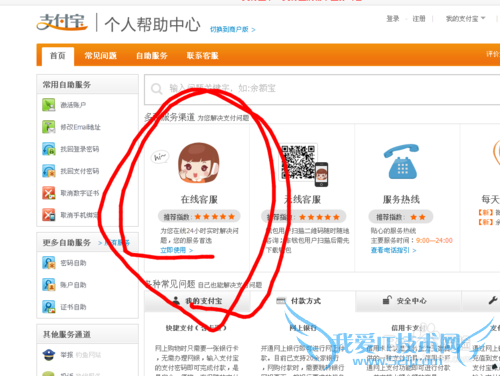Switch to 首页 tab
This screenshot has height=376, width=500.
(x=58, y=56)
